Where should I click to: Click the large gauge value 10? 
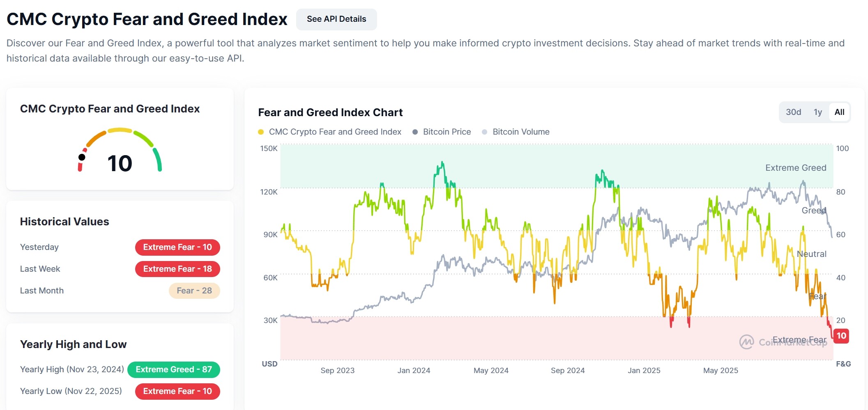(120, 163)
